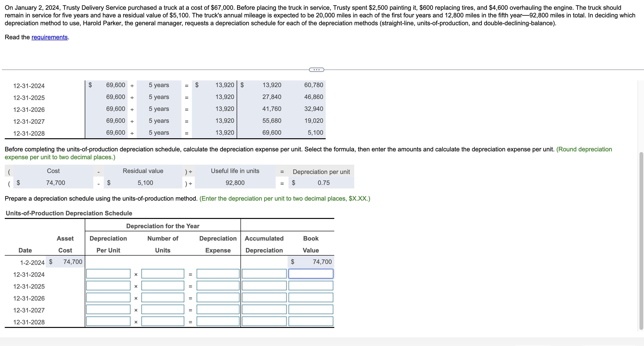Click the Book Value field for 12-31-2028
The image size is (644, 346).
pos(311,321)
